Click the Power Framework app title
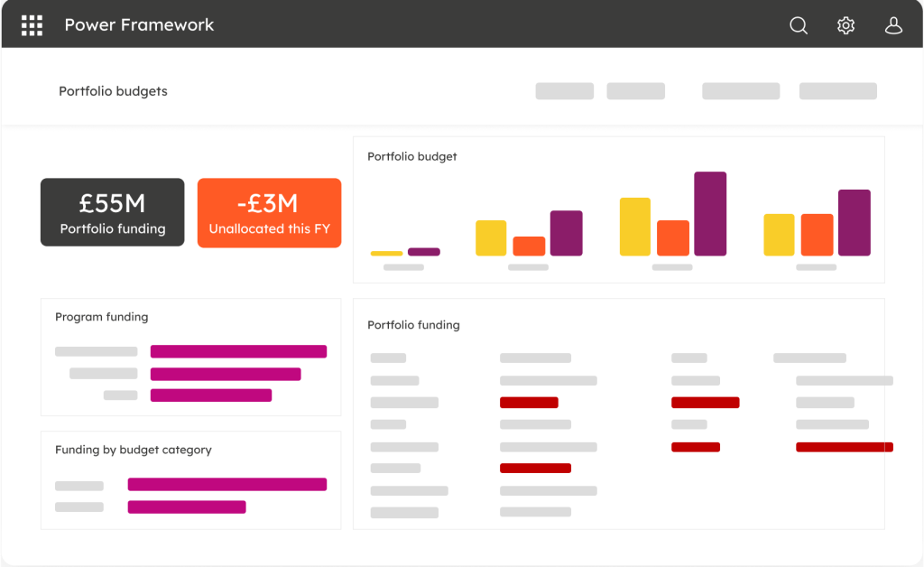Screen dimensions: 924x567 pyautogui.click(x=139, y=25)
